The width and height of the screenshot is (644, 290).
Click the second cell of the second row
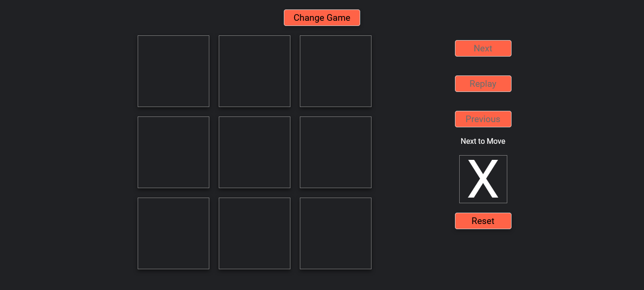pyautogui.click(x=255, y=152)
